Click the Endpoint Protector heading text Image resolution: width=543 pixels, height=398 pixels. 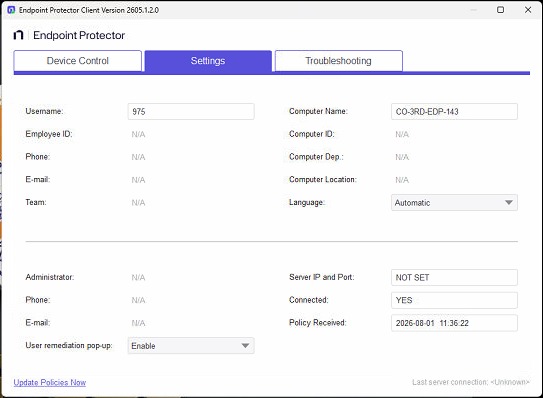(x=79, y=35)
